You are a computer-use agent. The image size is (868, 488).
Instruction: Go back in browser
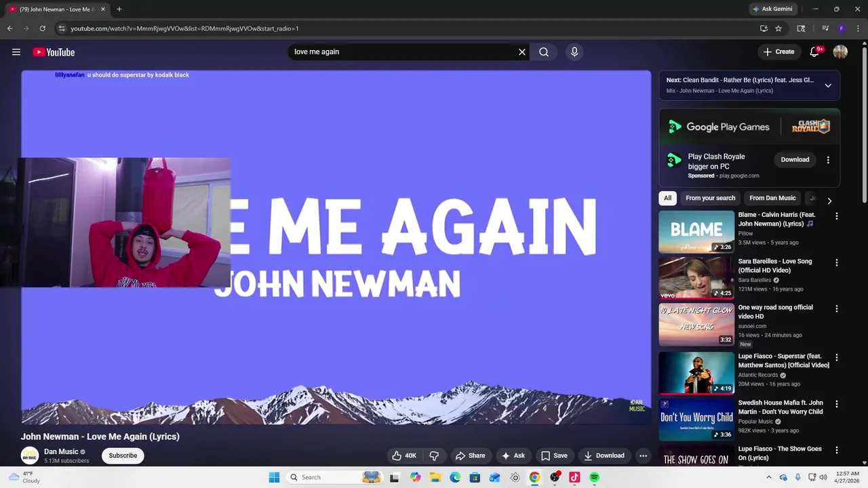point(9,28)
